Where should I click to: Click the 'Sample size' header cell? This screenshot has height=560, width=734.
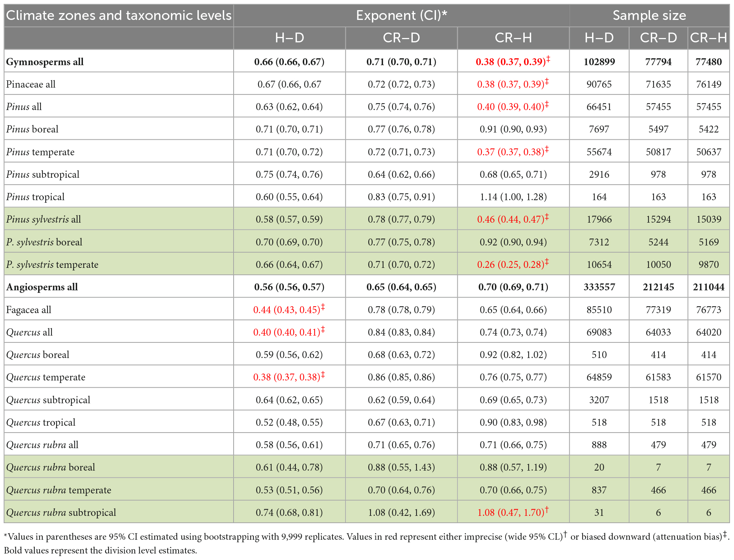(x=649, y=16)
